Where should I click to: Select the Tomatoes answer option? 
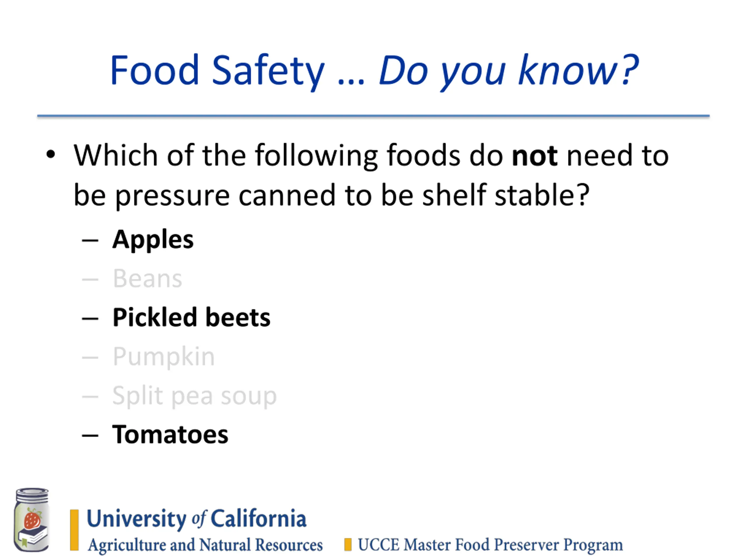pos(170,435)
